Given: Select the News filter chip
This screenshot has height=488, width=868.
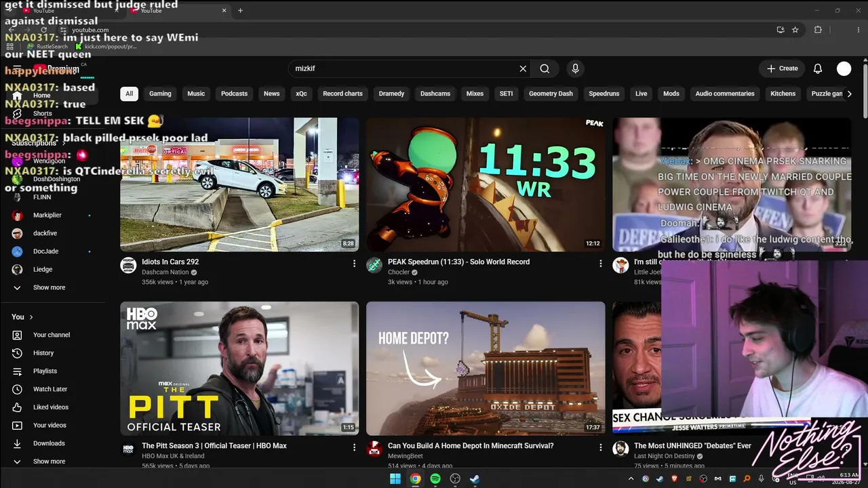Looking at the screenshot, I should [272, 94].
